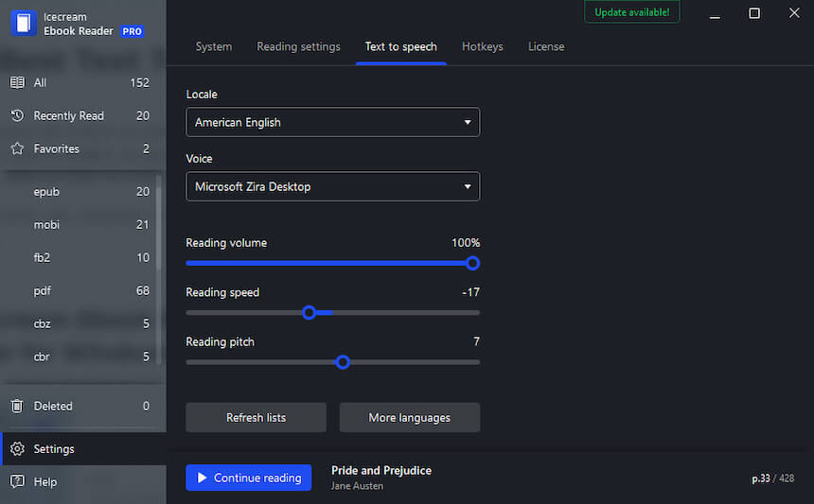Select the American English locale combo box
The image size is (814, 504).
tap(333, 122)
